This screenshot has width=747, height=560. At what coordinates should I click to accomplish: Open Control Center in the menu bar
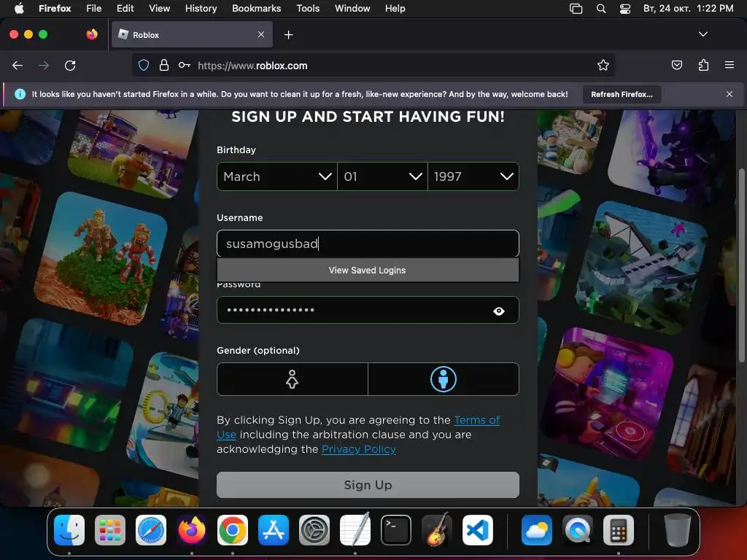coord(625,9)
